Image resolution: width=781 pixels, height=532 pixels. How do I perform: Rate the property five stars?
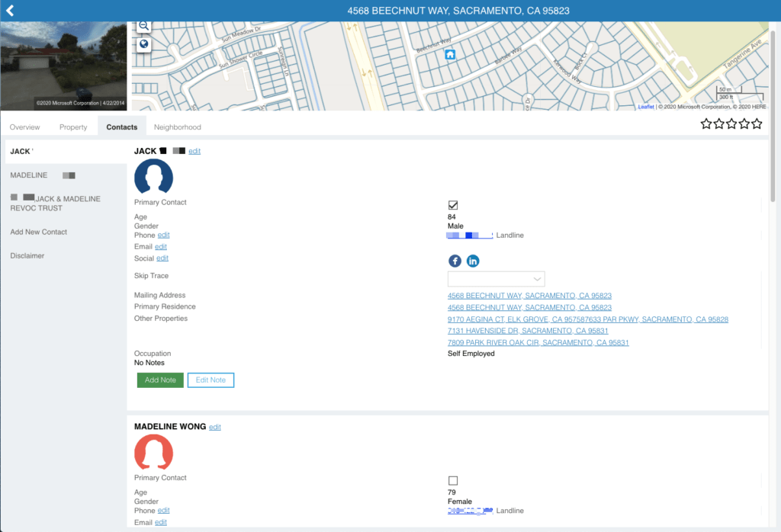[756, 123]
